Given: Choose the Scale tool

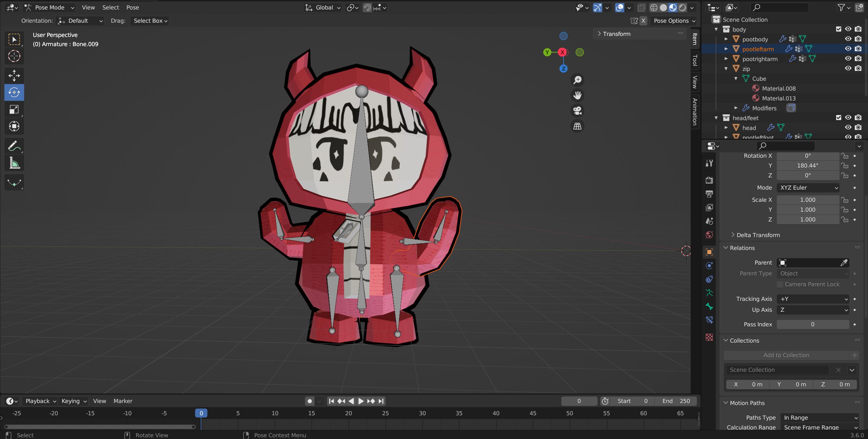Looking at the screenshot, I should [14, 109].
